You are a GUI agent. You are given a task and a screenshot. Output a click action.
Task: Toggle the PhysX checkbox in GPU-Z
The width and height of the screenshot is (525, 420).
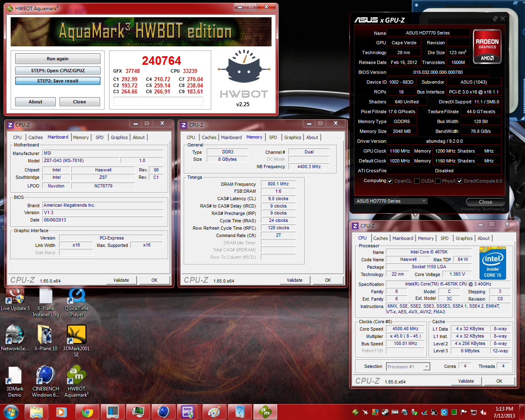[438, 181]
